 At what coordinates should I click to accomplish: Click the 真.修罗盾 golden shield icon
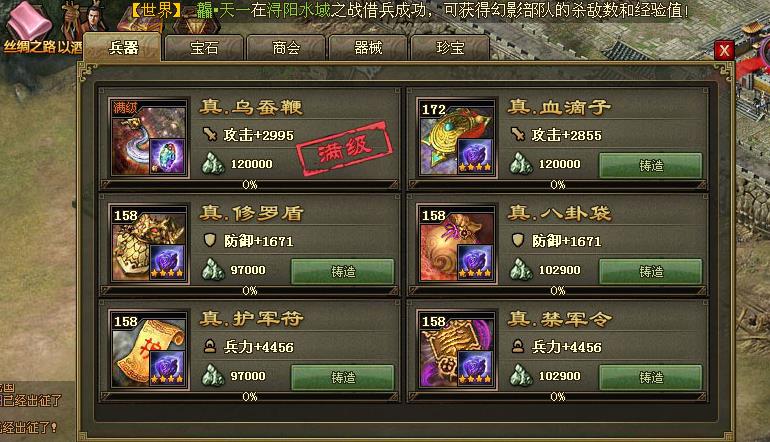(149, 244)
